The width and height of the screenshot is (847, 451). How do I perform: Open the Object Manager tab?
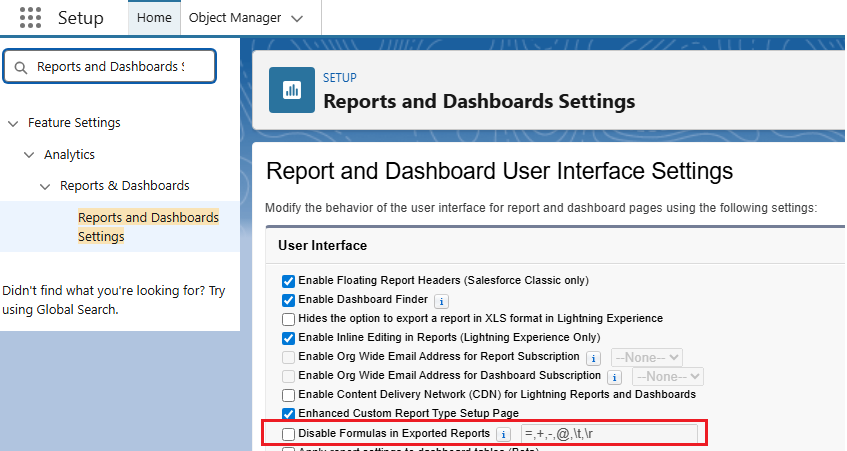[234, 17]
